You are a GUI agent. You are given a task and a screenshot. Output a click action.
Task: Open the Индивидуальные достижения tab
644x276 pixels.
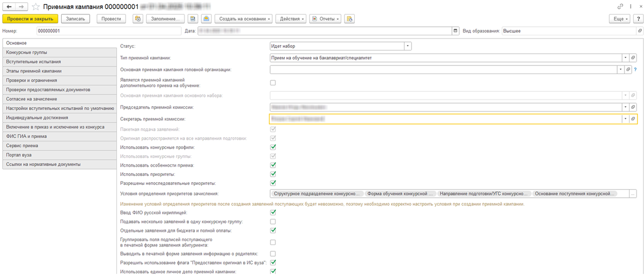click(59, 117)
